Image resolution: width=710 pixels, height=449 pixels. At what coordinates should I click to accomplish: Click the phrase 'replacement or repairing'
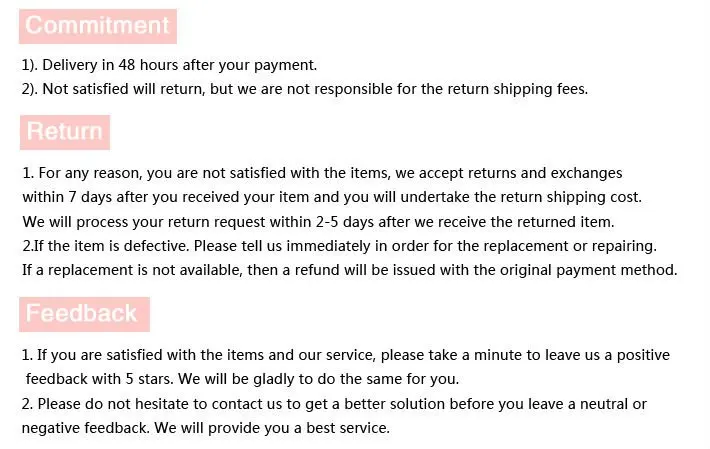coord(570,246)
